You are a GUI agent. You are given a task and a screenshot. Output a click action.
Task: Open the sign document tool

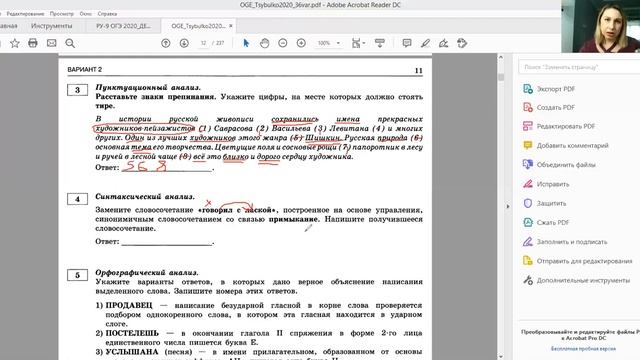443,43
